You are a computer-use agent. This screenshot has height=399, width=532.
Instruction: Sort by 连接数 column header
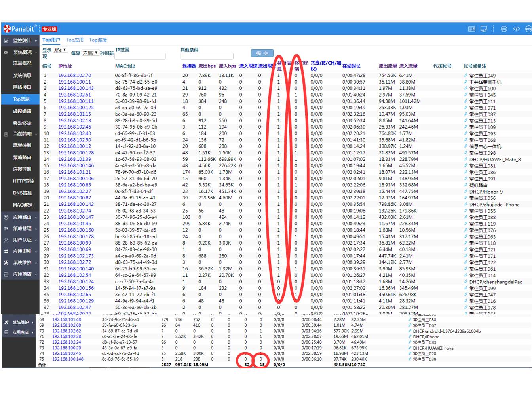click(189, 66)
